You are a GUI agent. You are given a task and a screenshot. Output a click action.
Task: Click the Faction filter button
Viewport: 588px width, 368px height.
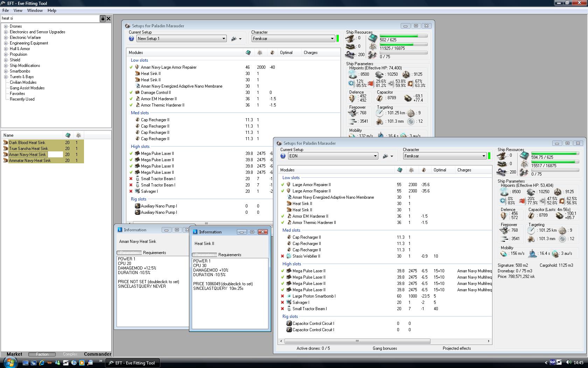42,354
